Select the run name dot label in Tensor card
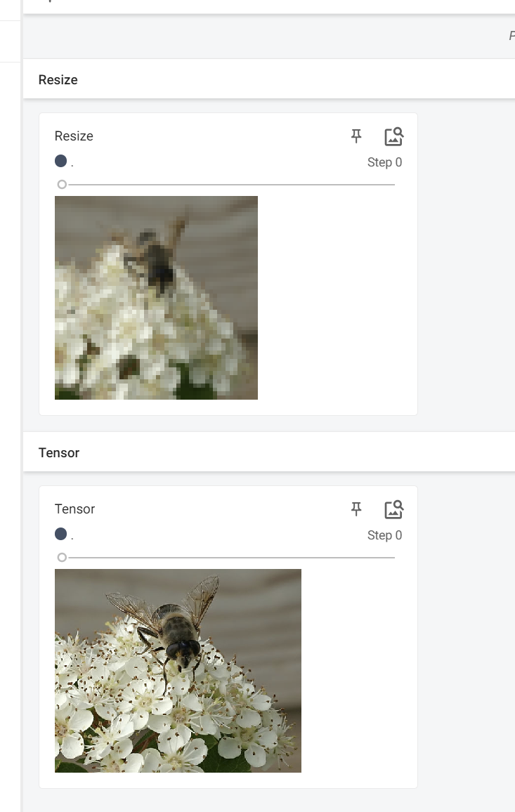The height and width of the screenshot is (812, 515). click(72, 537)
